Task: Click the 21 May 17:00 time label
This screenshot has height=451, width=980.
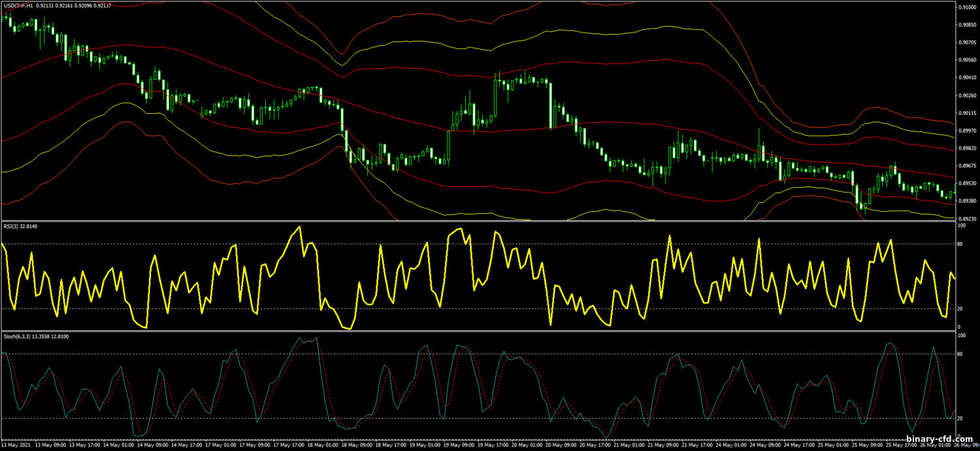Action: [697, 445]
